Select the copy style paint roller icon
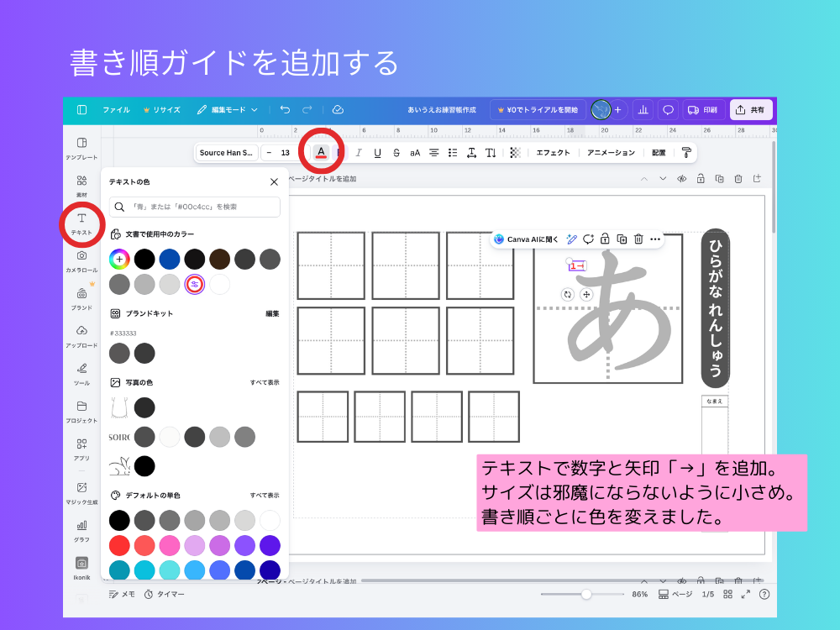The width and height of the screenshot is (840, 630). (687, 152)
